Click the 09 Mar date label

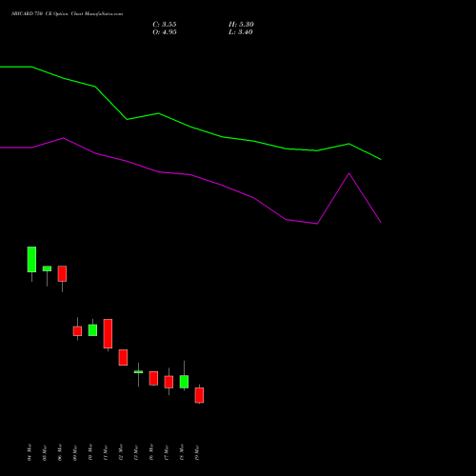click(x=75, y=452)
